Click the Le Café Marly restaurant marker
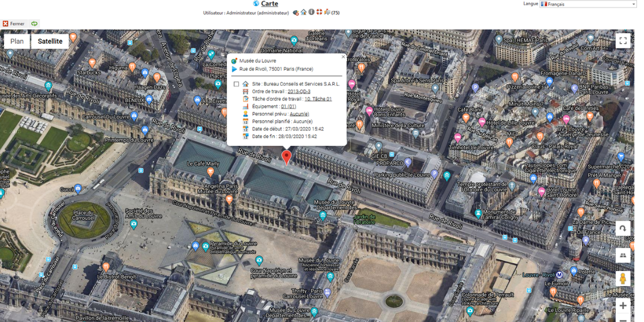The image size is (644, 322). tap(210, 172)
